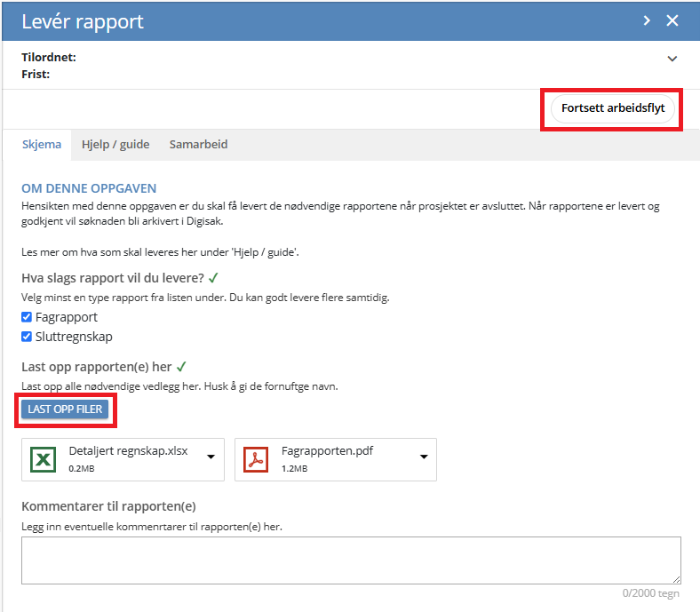Click the 0/2000 tegn character counter
This screenshot has height=612, width=700.
(x=650, y=593)
